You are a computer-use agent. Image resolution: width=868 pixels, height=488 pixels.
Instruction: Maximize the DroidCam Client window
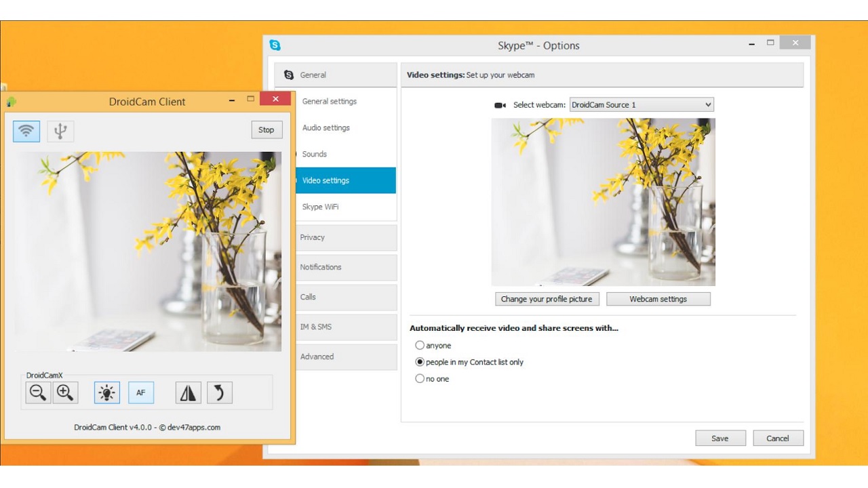(250, 100)
